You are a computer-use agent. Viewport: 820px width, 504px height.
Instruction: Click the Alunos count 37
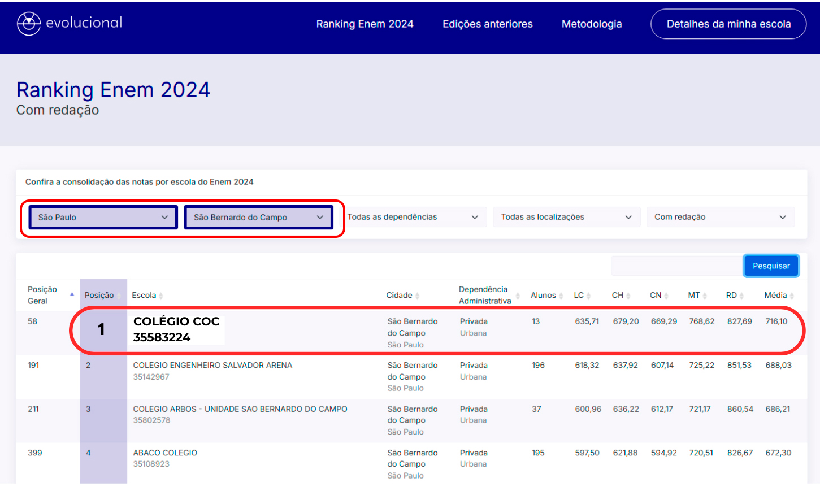coord(536,409)
